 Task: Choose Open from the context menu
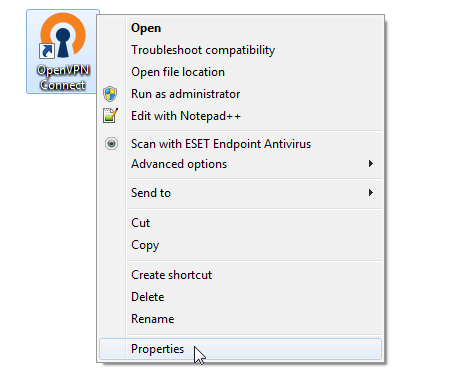(146, 28)
